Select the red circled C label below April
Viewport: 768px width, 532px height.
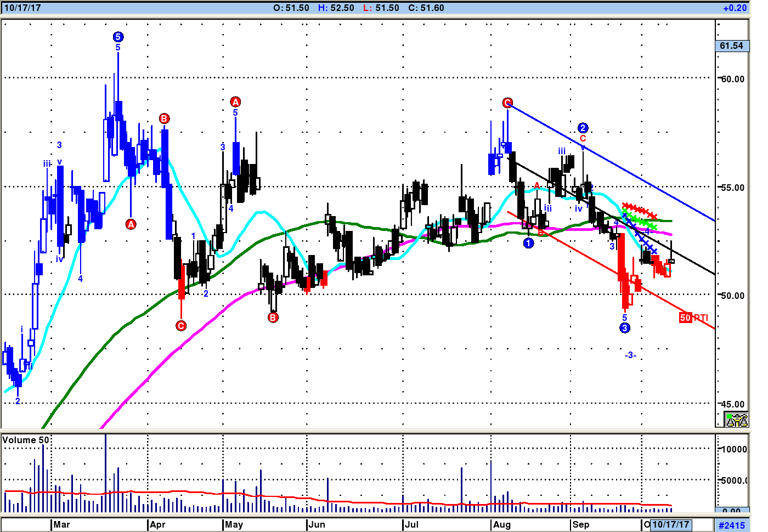pos(181,326)
